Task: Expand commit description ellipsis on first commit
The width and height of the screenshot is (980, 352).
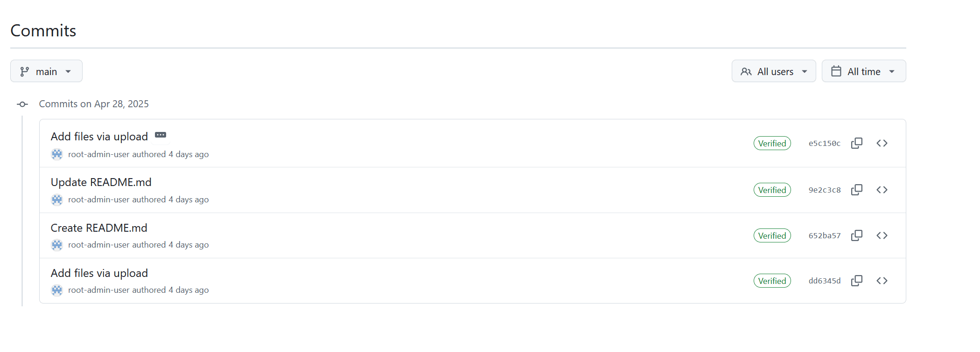Action: (x=161, y=135)
